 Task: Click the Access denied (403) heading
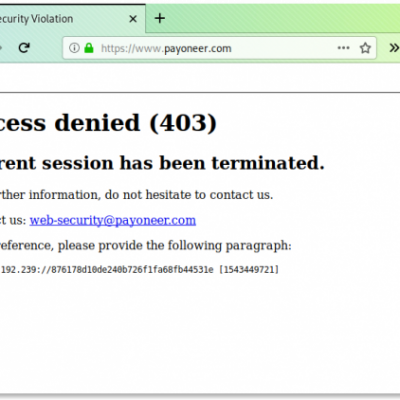point(108,123)
